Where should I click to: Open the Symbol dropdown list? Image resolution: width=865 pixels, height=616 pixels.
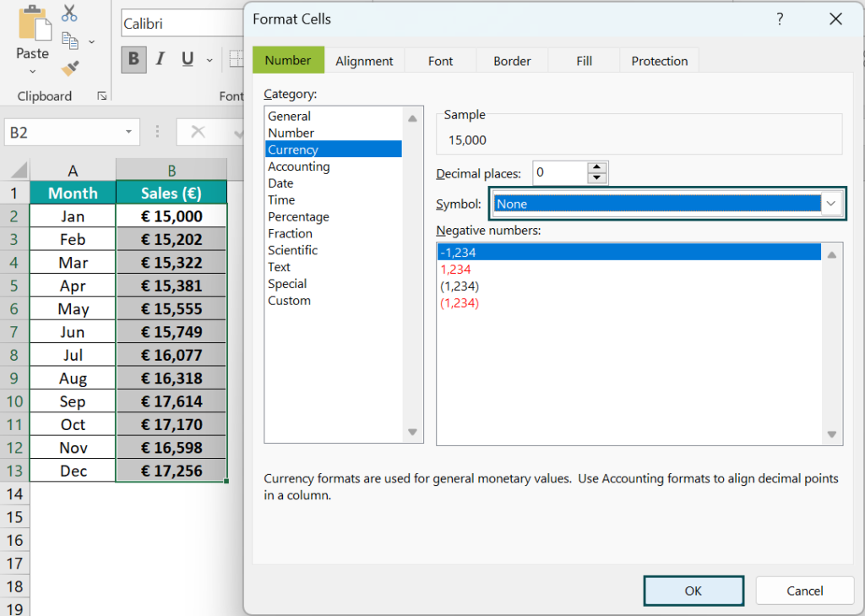[831, 204]
